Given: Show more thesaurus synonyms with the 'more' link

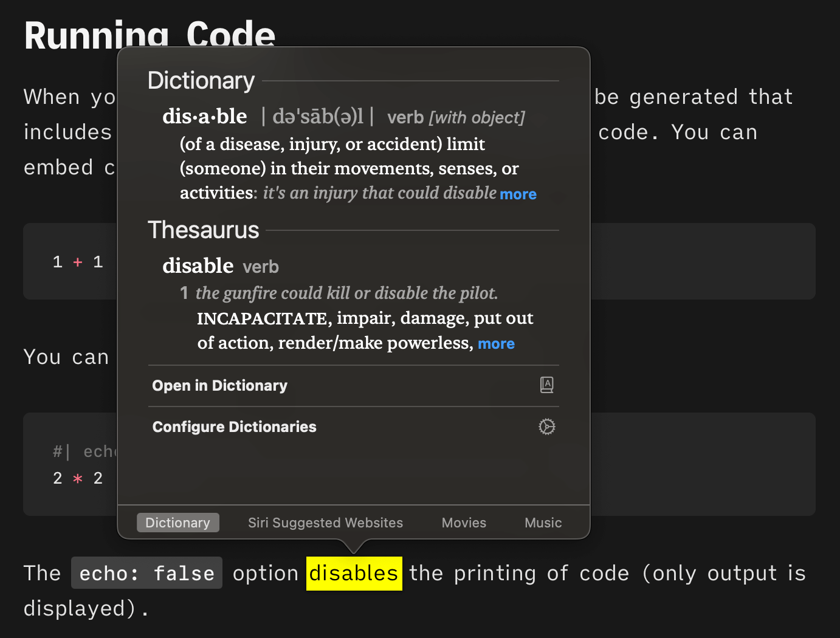Looking at the screenshot, I should click(x=496, y=344).
